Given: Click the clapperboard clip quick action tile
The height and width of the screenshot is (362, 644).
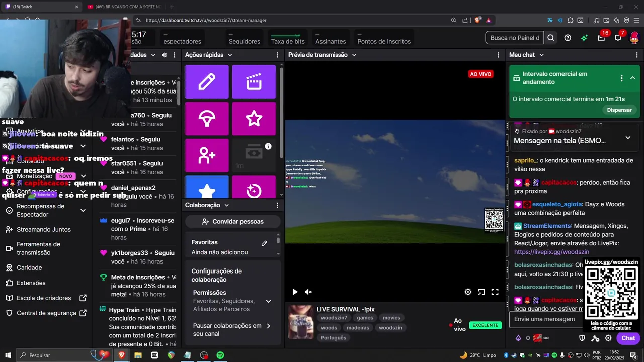Looking at the screenshot, I should tap(254, 81).
